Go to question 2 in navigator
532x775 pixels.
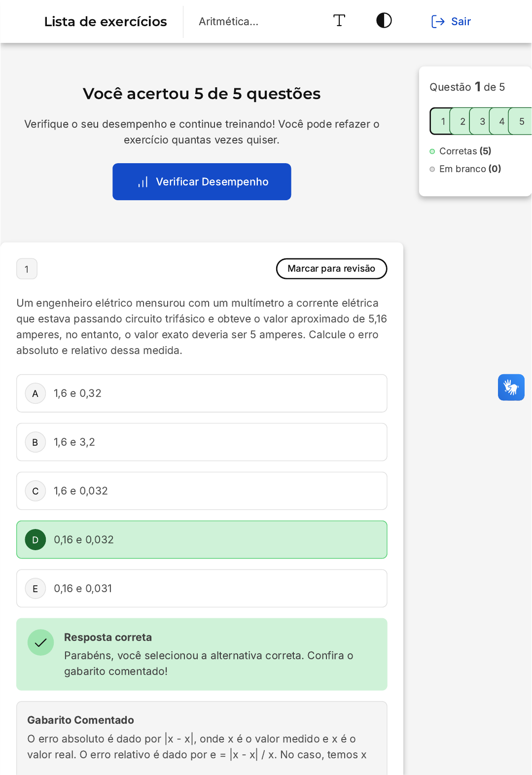(x=462, y=121)
